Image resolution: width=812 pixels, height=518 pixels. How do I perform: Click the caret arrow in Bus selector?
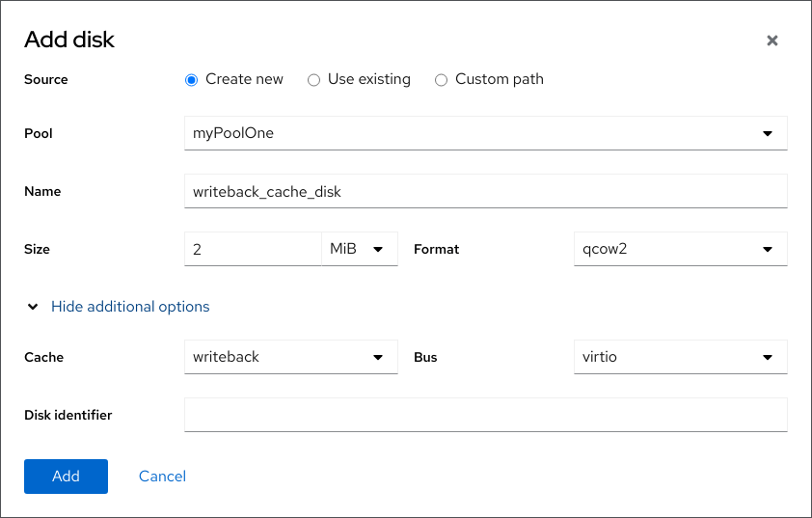coord(768,357)
